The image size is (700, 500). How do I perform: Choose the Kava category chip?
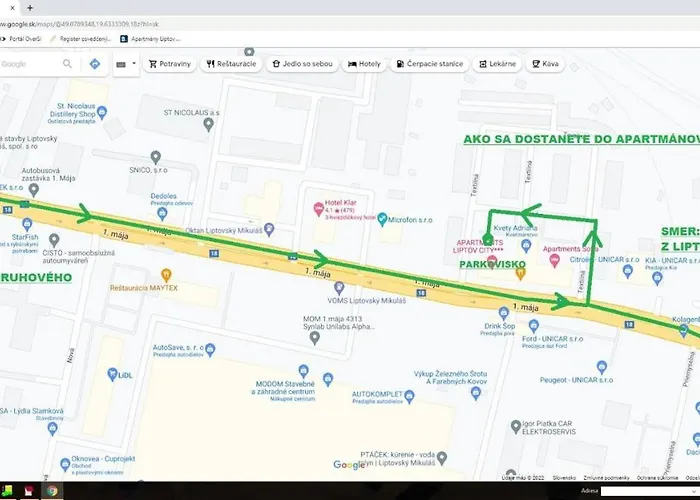pyautogui.click(x=544, y=64)
